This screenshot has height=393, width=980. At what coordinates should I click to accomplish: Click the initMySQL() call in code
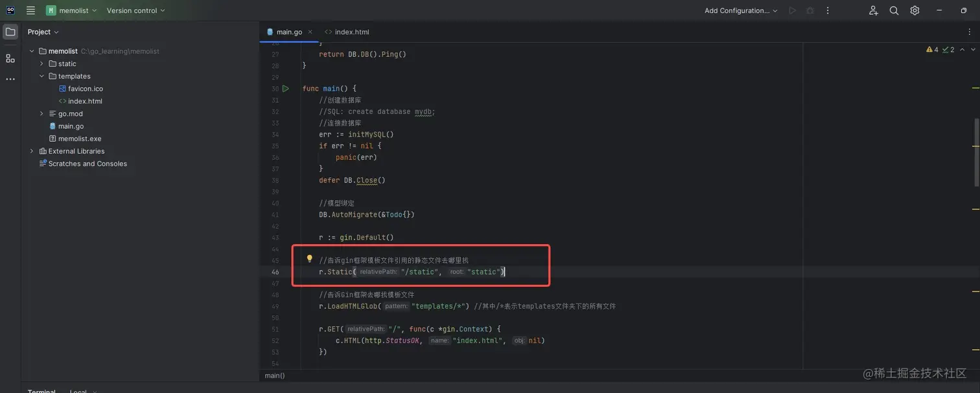click(371, 135)
